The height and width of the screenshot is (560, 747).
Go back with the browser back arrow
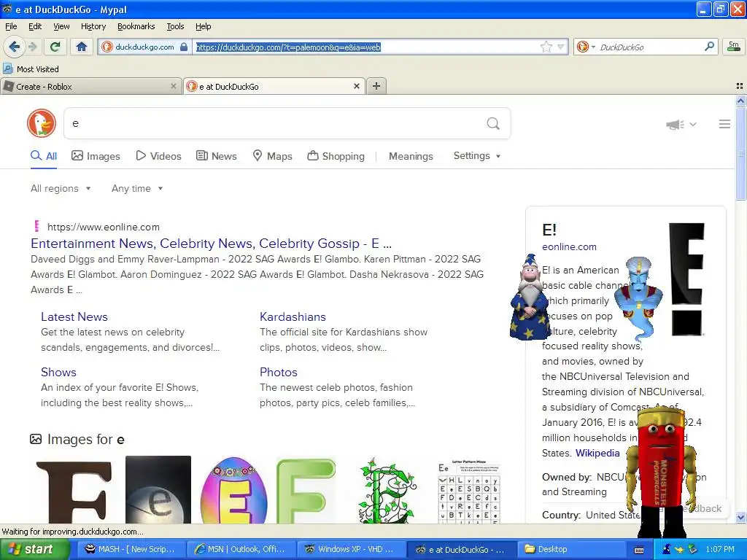coord(15,47)
